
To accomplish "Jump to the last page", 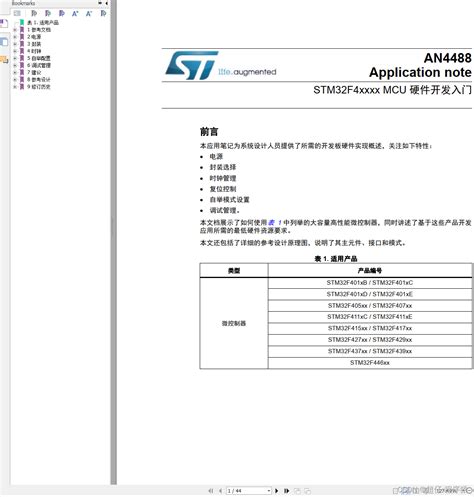I will (286, 491).
